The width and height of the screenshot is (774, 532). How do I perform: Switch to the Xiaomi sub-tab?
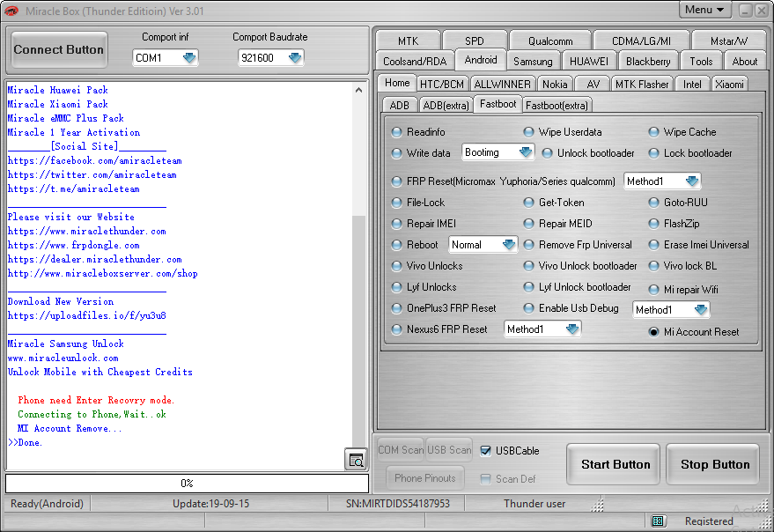729,85
